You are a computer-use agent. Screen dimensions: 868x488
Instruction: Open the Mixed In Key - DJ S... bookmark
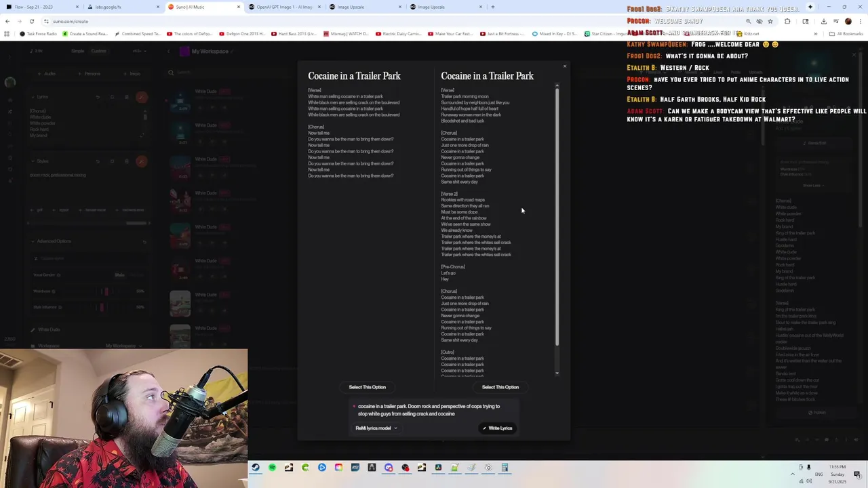point(555,34)
